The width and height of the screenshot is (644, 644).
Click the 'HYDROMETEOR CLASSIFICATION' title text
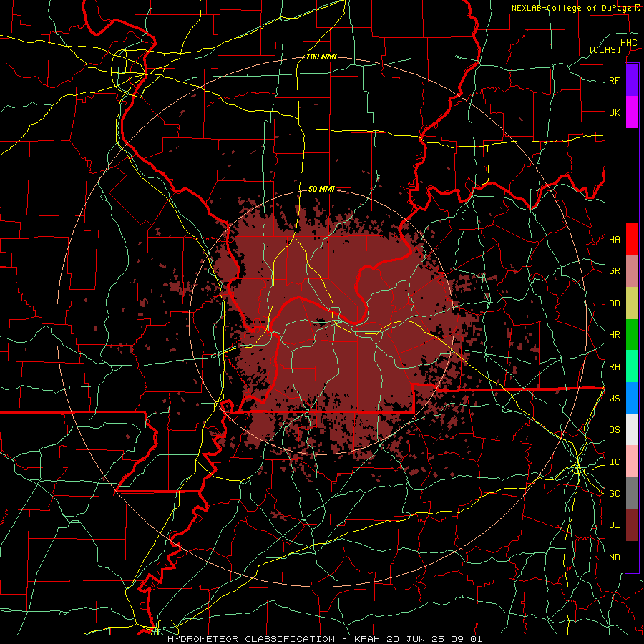(x=251, y=639)
